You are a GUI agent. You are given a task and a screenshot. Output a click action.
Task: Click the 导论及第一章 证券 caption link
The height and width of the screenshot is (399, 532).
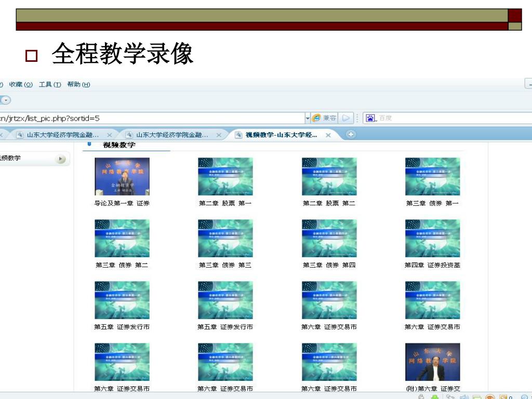122,203
